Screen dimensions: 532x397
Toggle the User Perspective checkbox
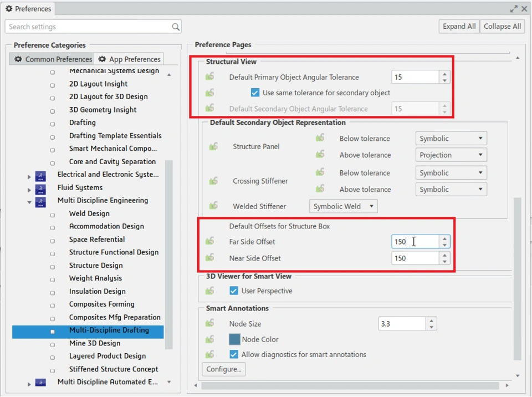point(234,291)
